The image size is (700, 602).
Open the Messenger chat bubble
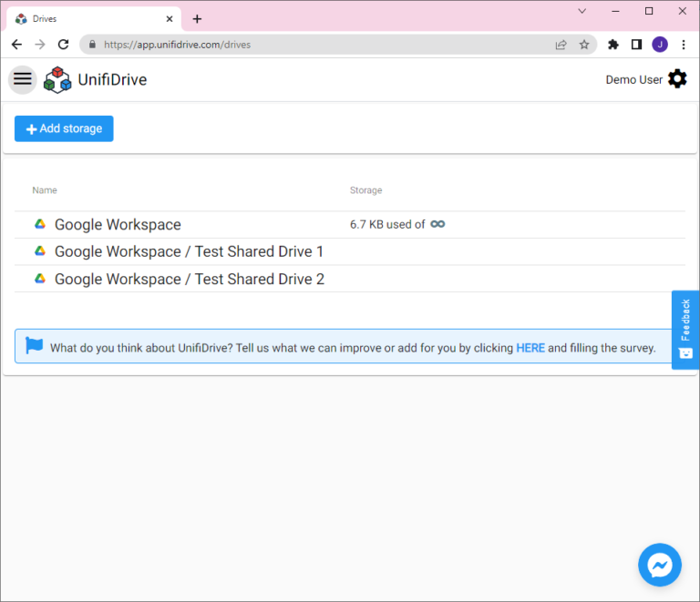(x=659, y=565)
